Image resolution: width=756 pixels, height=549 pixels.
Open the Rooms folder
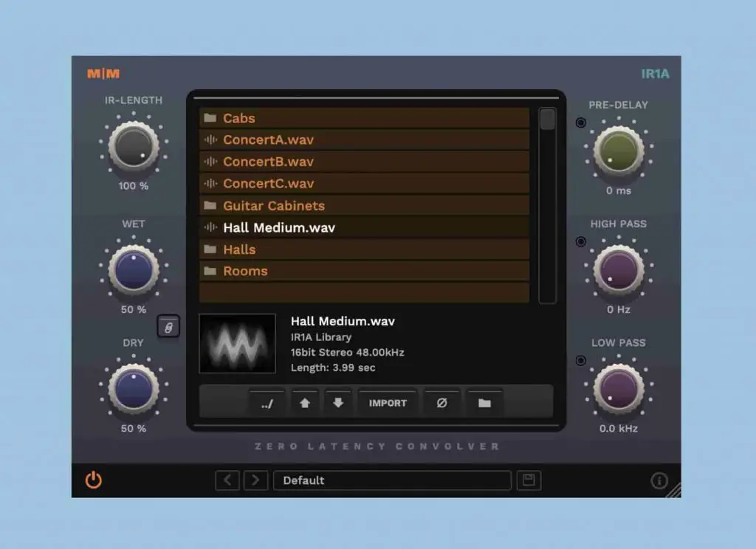pos(364,271)
